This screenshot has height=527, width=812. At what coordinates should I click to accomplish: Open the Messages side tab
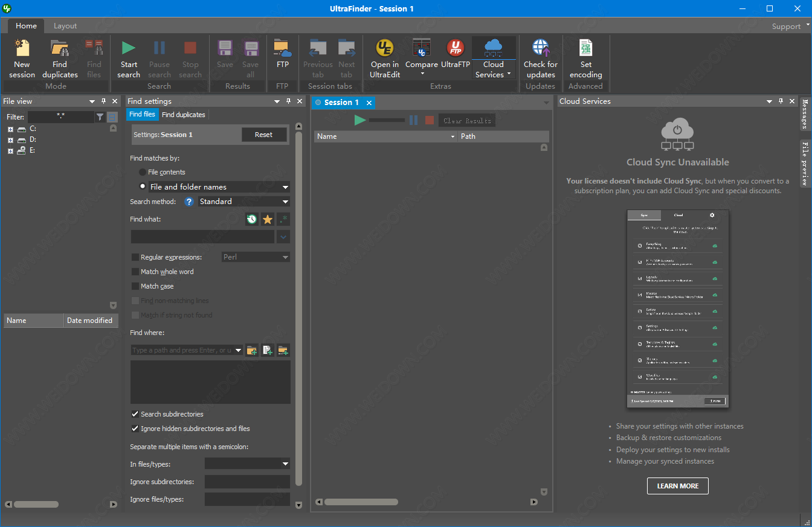click(805, 114)
